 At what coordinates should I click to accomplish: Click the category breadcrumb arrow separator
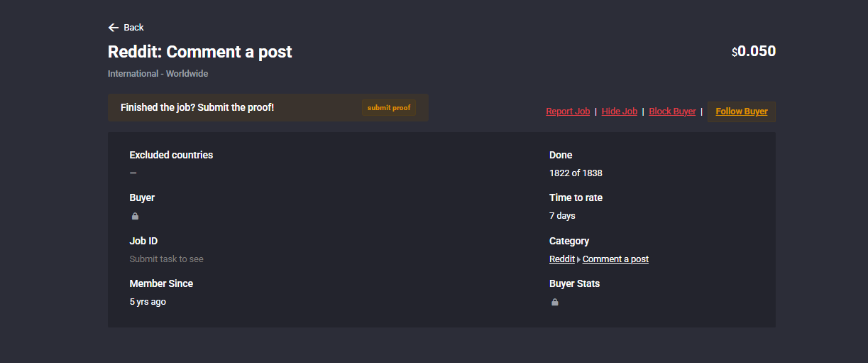[x=578, y=259]
